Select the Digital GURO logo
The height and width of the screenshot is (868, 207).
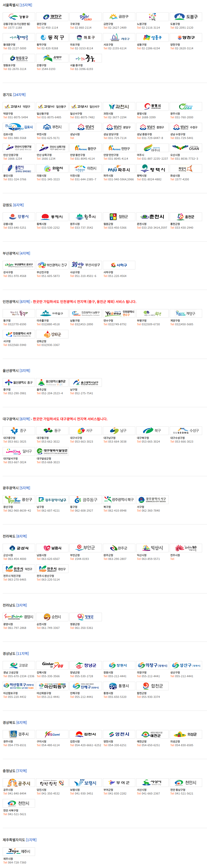pos(86,17)
